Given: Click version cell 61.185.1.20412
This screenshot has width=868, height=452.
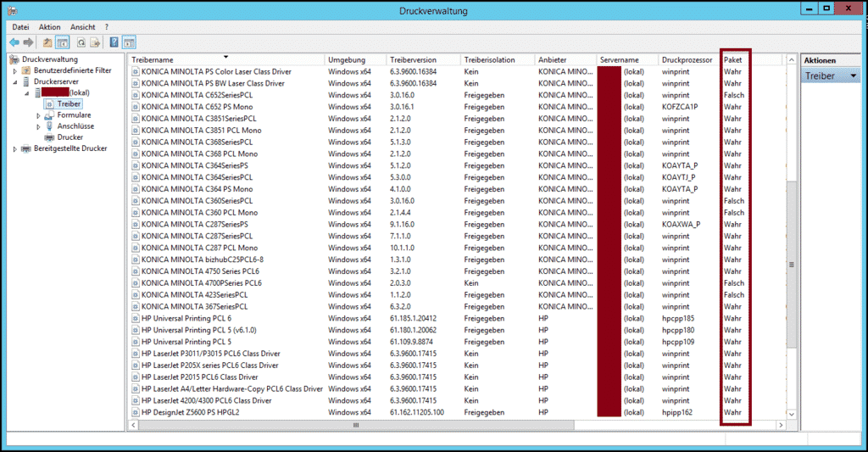Looking at the screenshot, I should tap(413, 319).
